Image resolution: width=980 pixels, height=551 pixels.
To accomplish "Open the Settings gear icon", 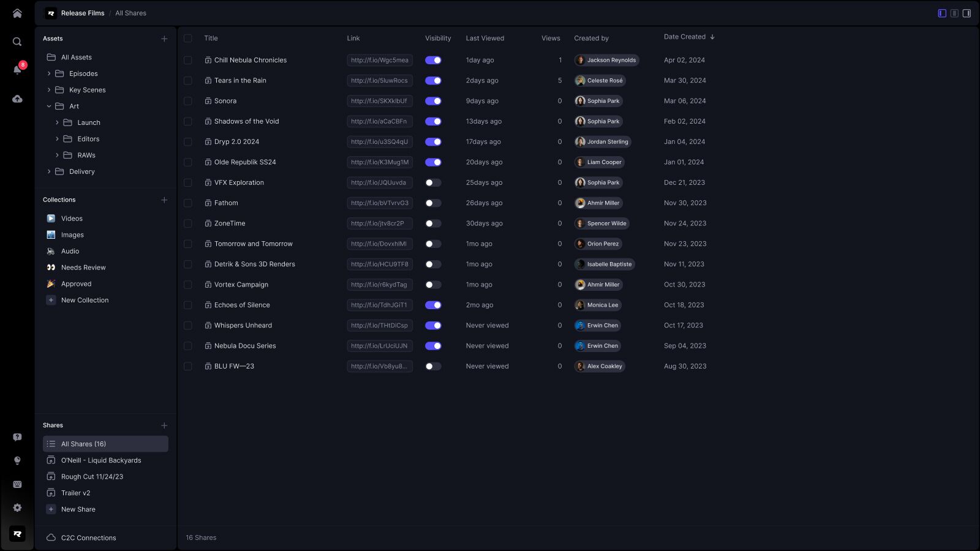I will [x=17, y=508].
